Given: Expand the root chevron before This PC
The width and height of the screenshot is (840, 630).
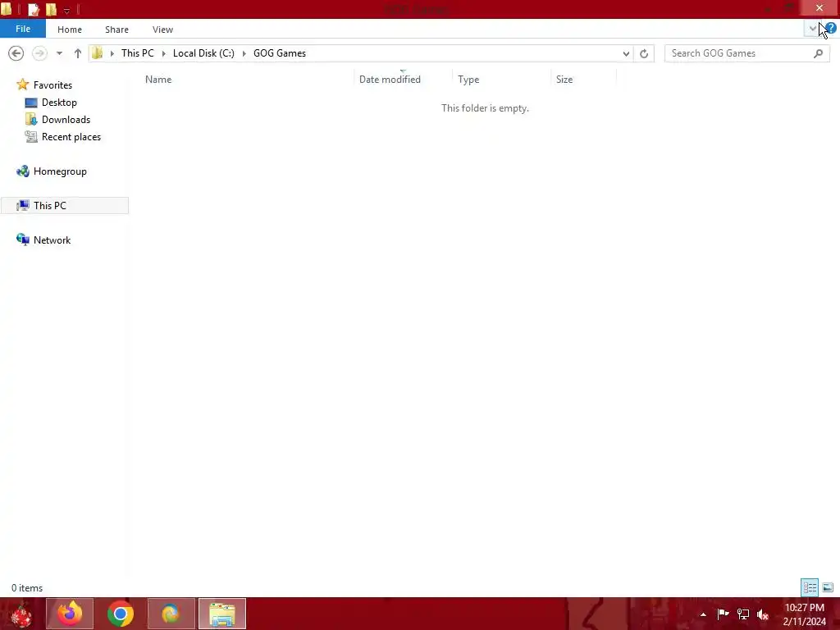Looking at the screenshot, I should (112, 53).
